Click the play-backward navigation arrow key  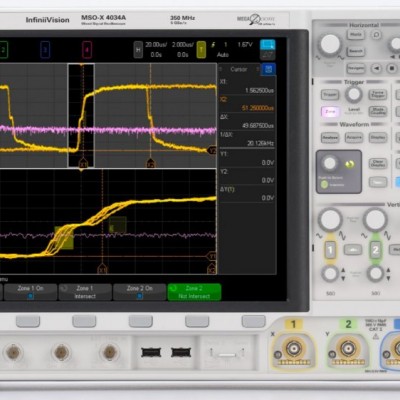click(376, 69)
